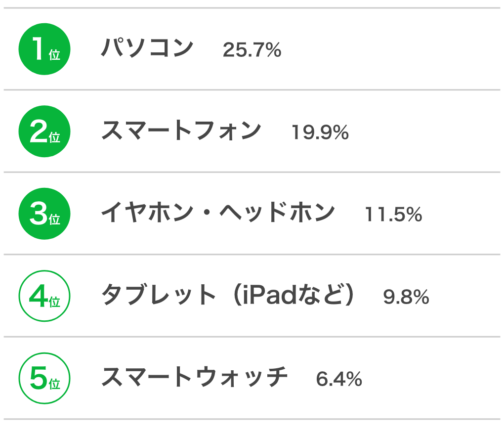Select the スマートフォン label
The width and height of the screenshot is (504, 436).
[x=181, y=130]
